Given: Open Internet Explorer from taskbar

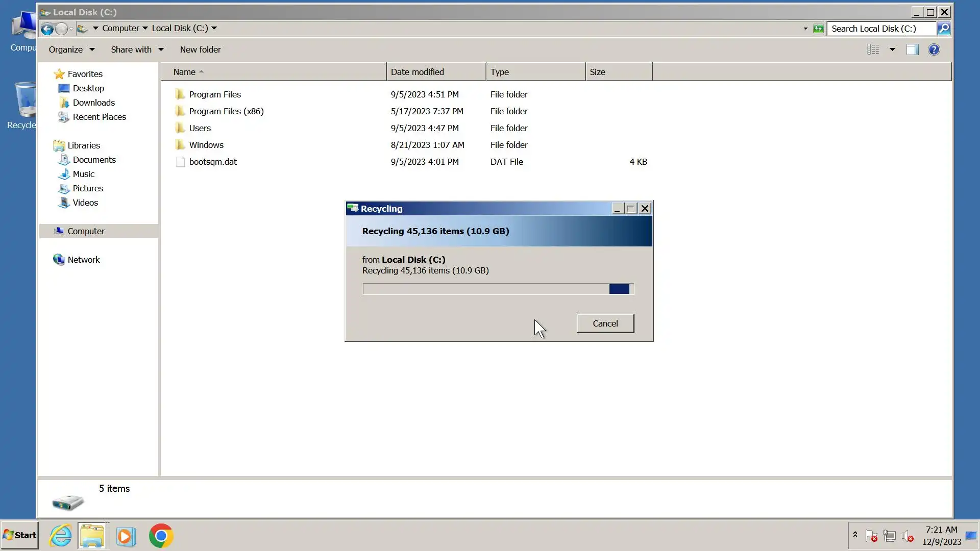Looking at the screenshot, I should tap(60, 536).
